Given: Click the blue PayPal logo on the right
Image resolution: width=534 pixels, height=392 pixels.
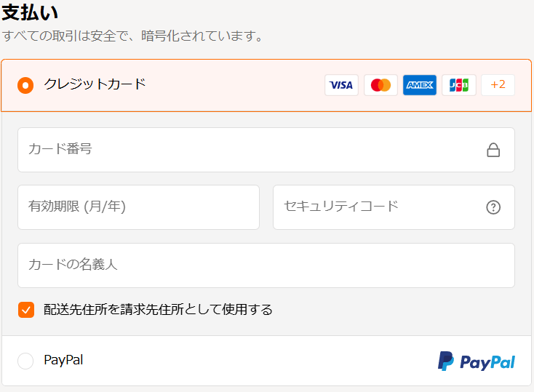Looking at the screenshot, I should pyautogui.click(x=477, y=361).
